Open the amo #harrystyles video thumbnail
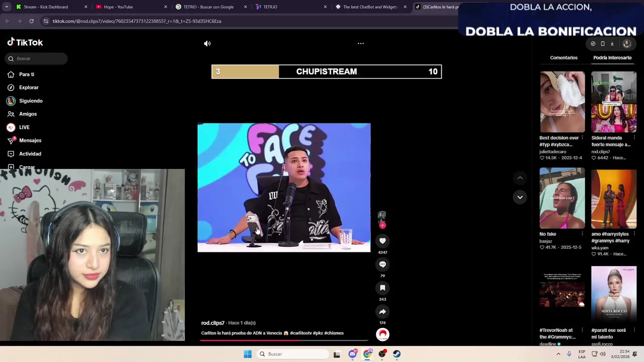The width and height of the screenshot is (644, 362). tap(614, 198)
